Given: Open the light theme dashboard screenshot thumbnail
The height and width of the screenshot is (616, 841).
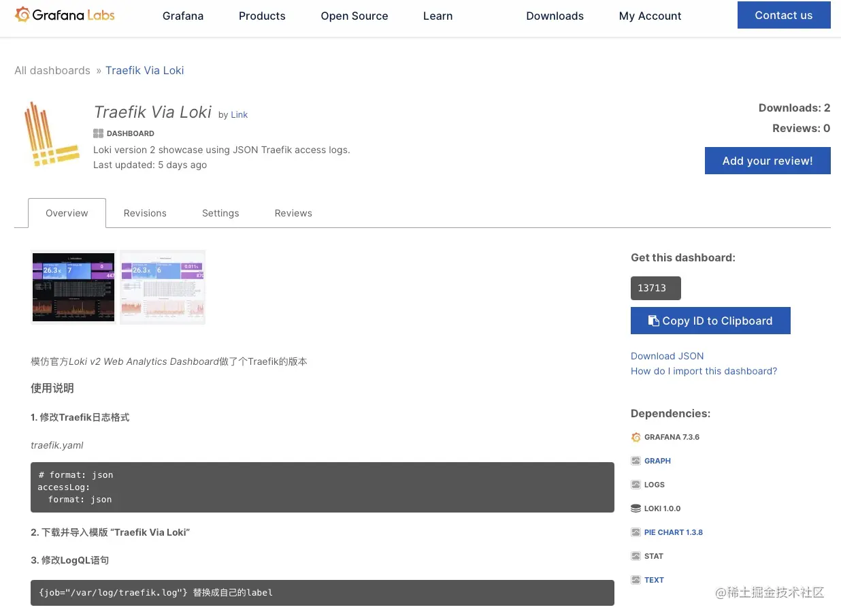Looking at the screenshot, I should pyautogui.click(x=163, y=287).
